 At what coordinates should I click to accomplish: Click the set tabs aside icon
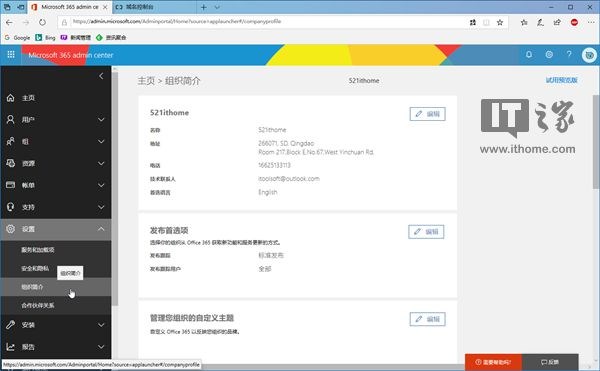tap(21, 7)
